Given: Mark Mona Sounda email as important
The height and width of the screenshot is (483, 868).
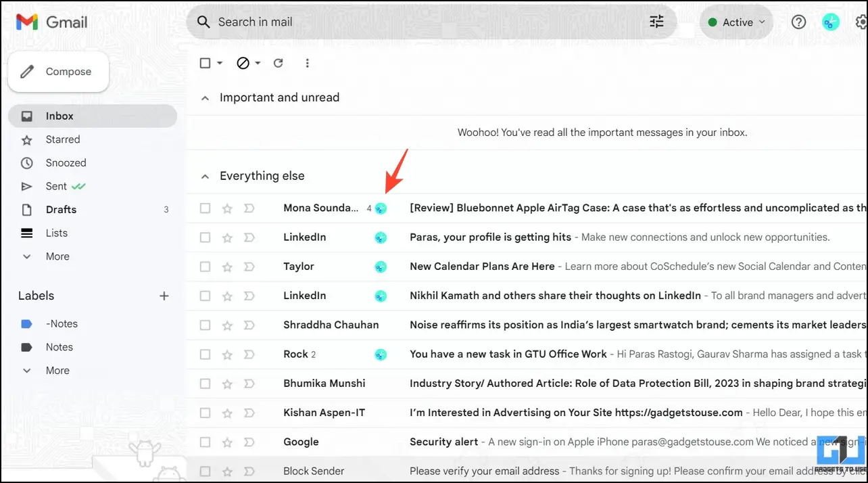Looking at the screenshot, I should tap(249, 208).
